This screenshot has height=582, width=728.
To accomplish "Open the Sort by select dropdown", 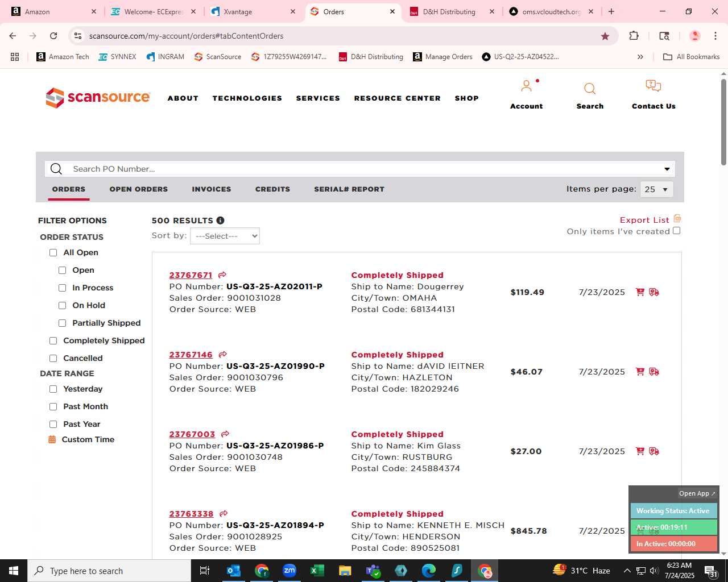I will coord(225,236).
